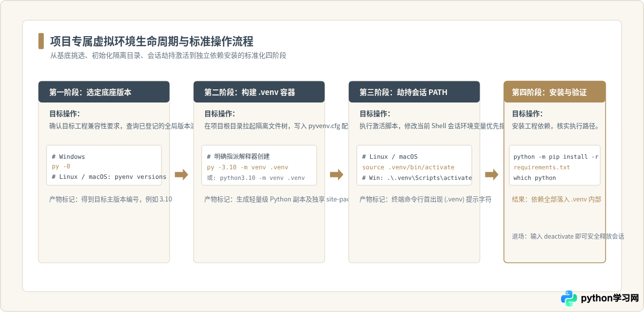644x312 pixels.
Task: Click 结果：依赖全部落入 .venv 内部 text
Action: pos(556,199)
